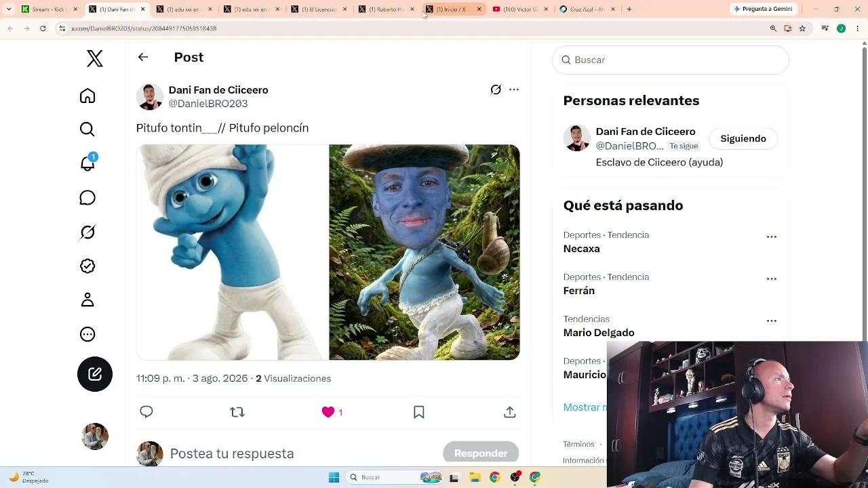868x488 pixels.
Task: Open the weather widget on the taskbar
Action: click(28, 477)
